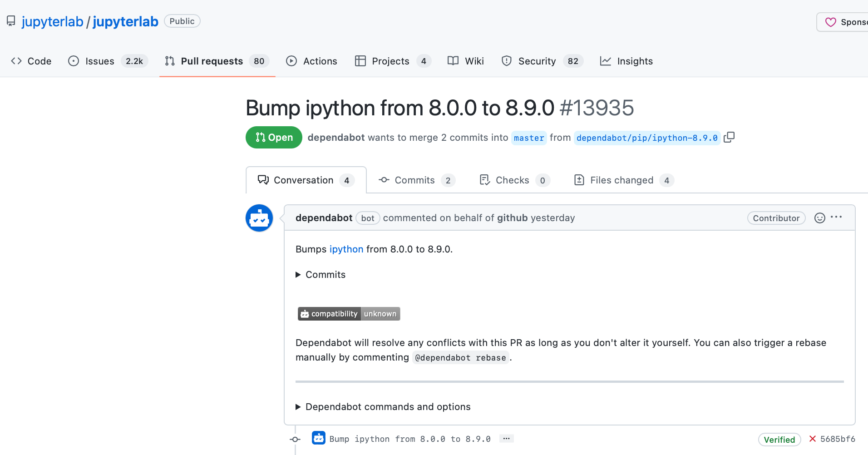Click the Checks checklist icon

pyautogui.click(x=485, y=180)
